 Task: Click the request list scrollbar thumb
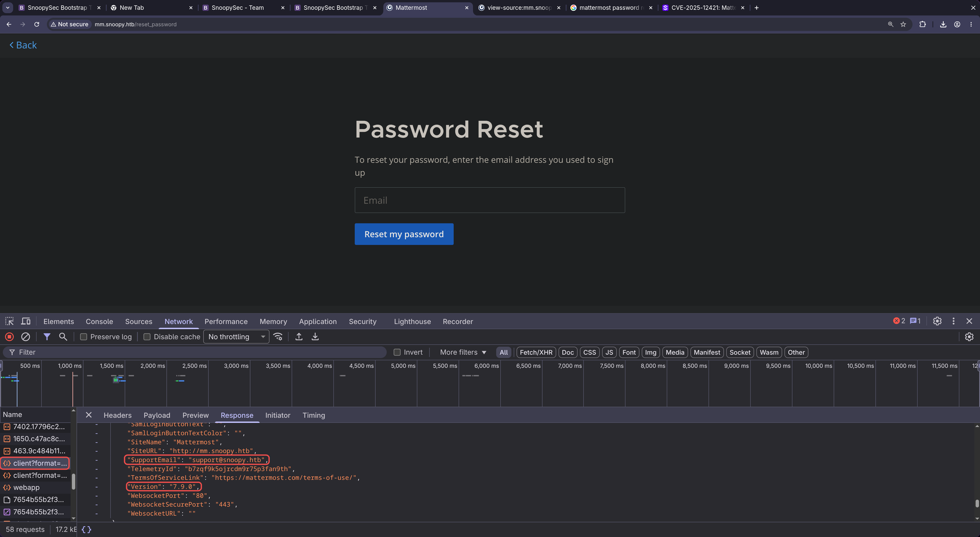(x=73, y=481)
